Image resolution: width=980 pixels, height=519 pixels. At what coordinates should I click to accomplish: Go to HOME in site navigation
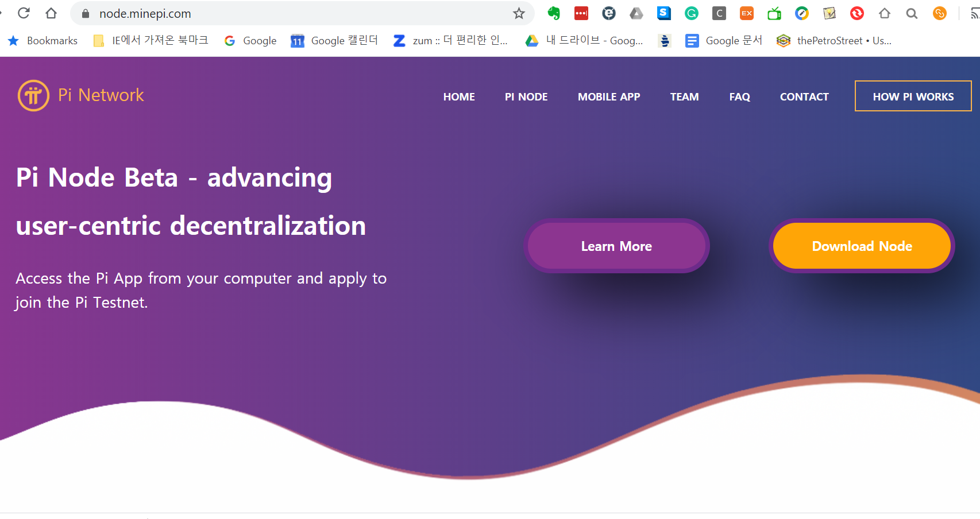[459, 97]
